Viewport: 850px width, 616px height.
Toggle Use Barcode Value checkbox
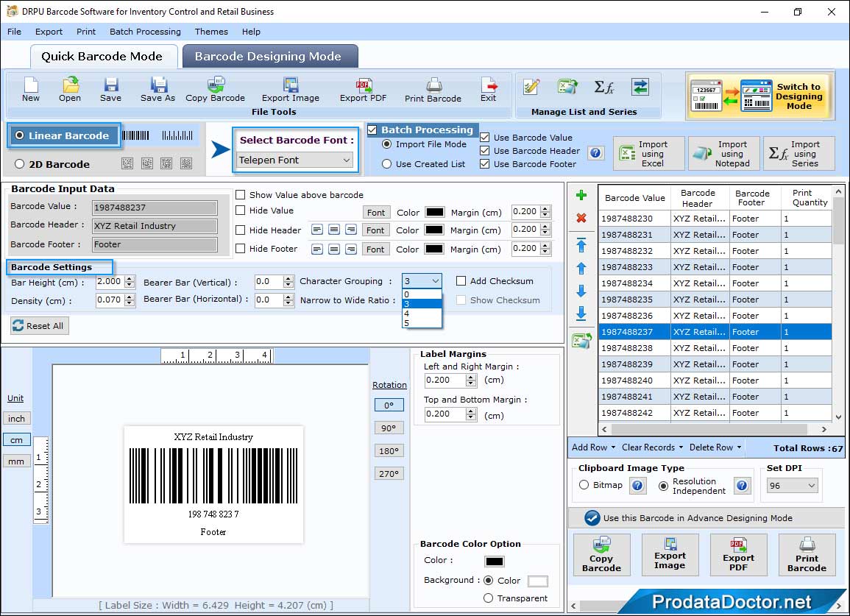tap(485, 138)
